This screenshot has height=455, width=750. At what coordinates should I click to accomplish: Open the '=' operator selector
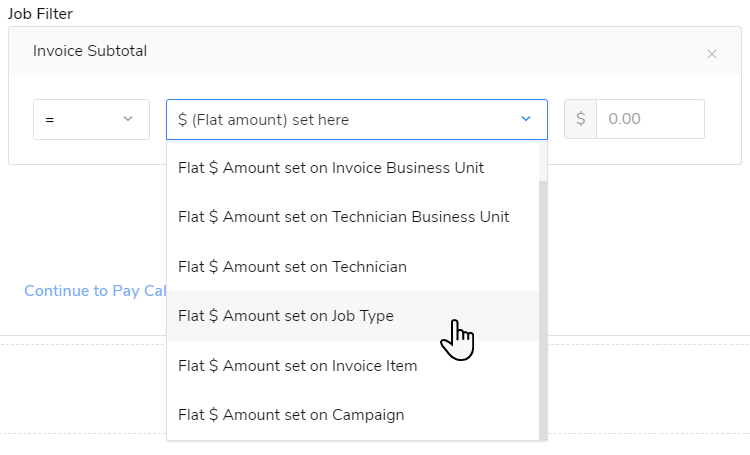point(91,119)
